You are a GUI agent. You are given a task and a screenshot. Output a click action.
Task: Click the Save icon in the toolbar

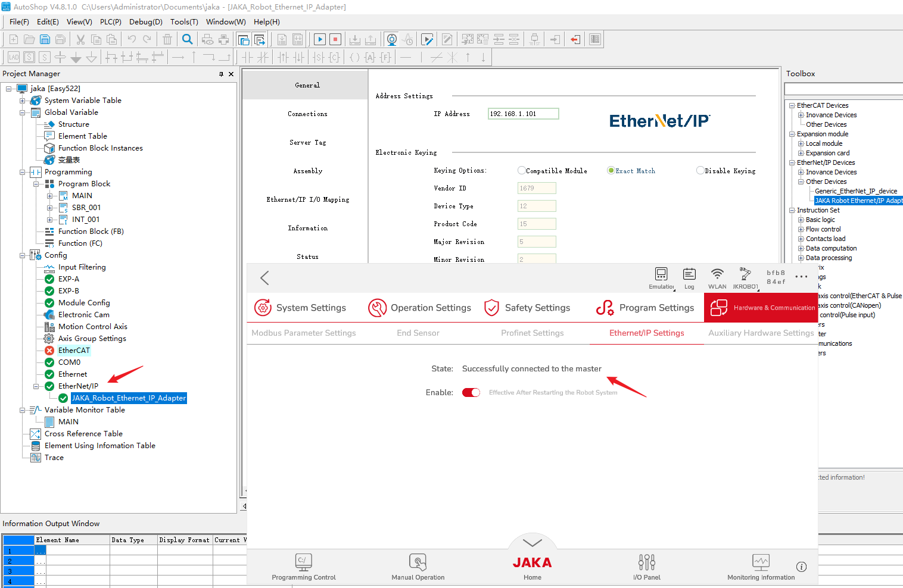pyautogui.click(x=45, y=40)
